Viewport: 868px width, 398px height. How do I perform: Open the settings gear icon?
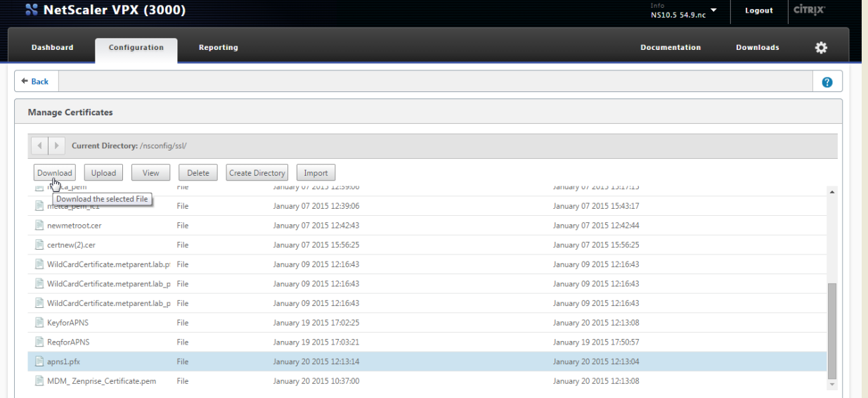(x=820, y=47)
